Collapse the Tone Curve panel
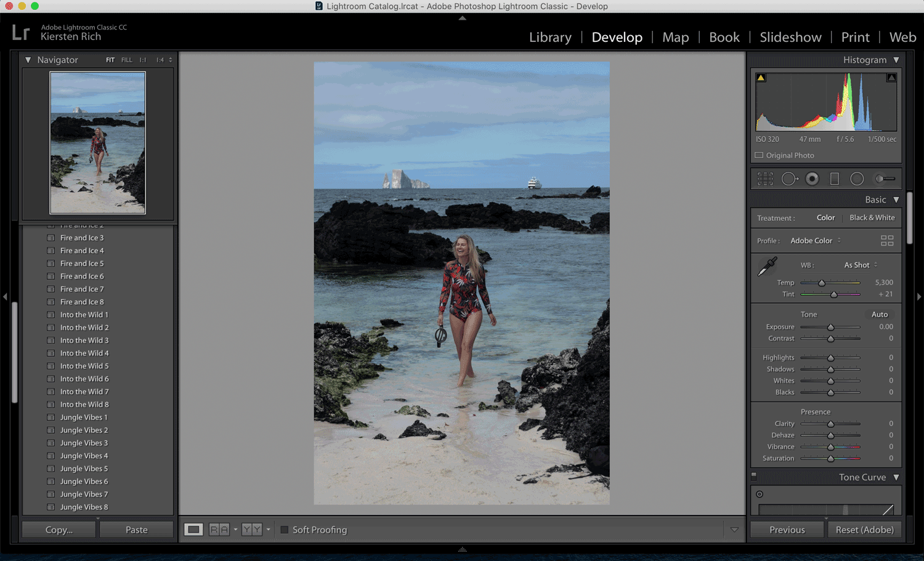The width and height of the screenshot is (924, 561). 896,477
